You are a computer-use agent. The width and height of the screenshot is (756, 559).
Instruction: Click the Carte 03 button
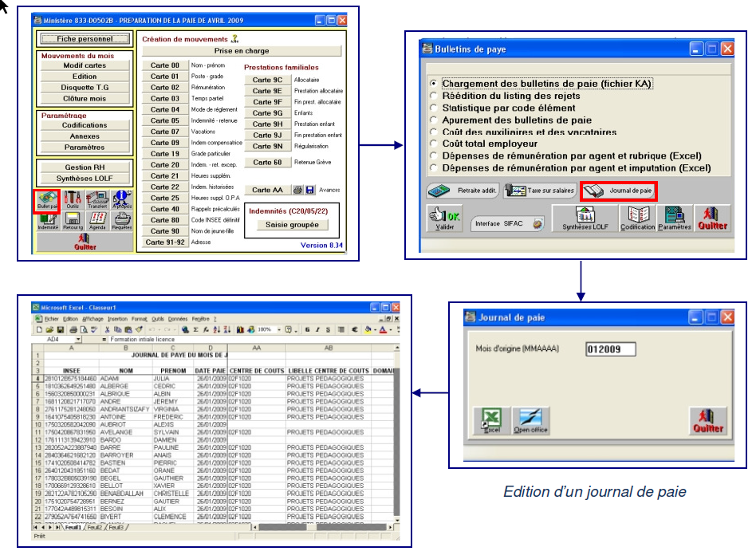[165, 98]
